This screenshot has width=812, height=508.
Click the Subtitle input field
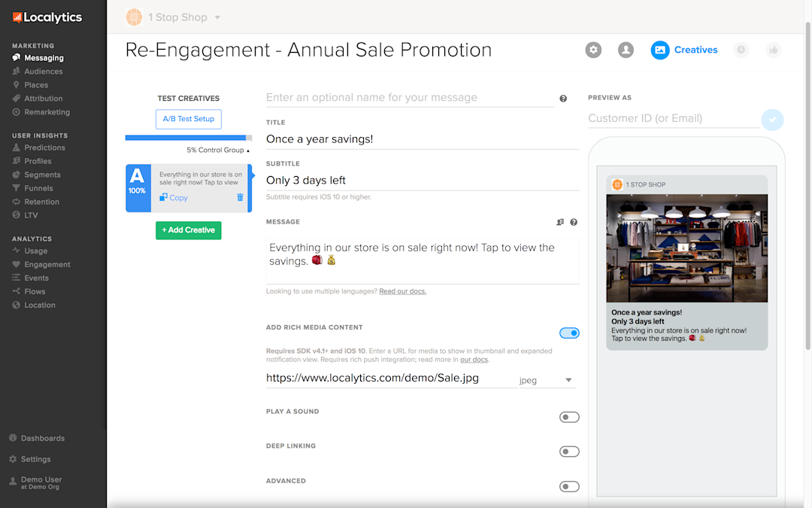[423, 180]
